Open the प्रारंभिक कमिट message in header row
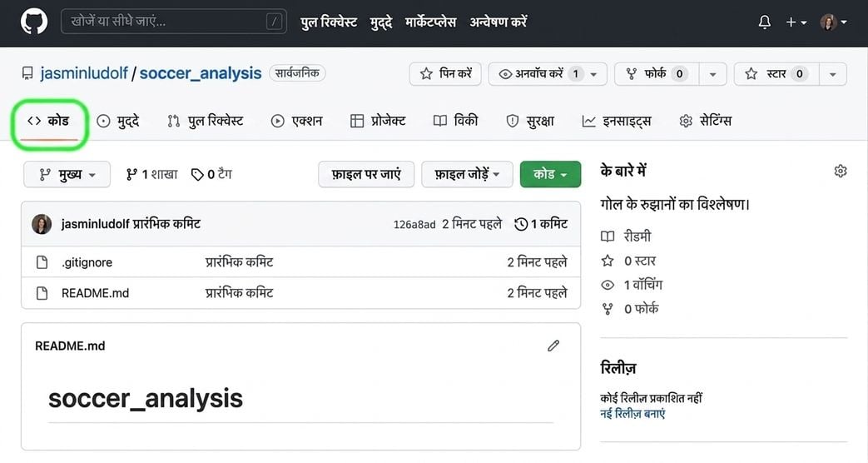868x463 pixels. coord(166,224)
